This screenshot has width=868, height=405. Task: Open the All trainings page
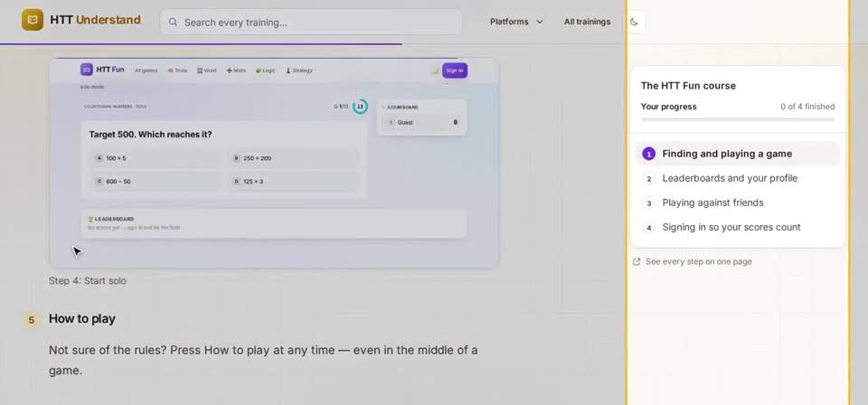coord(588,22)
